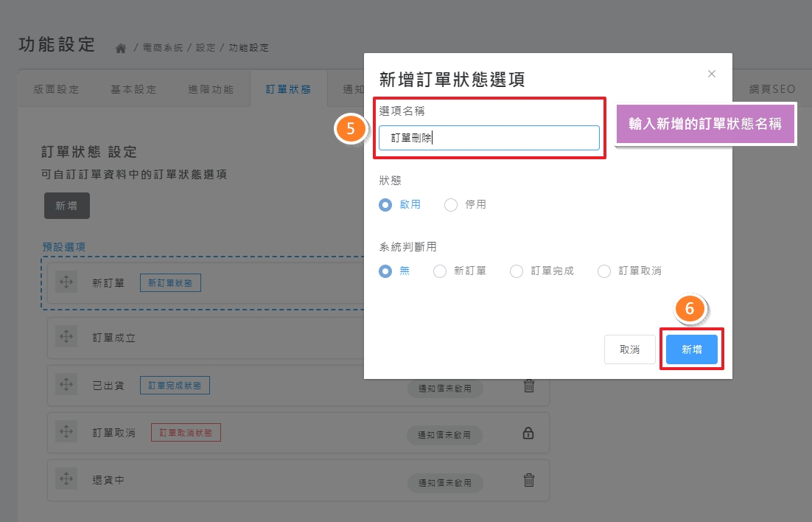Click the lock icon on 訂單取消 row
This screenshot has width=812, height=522.
[x=528, y=434]
